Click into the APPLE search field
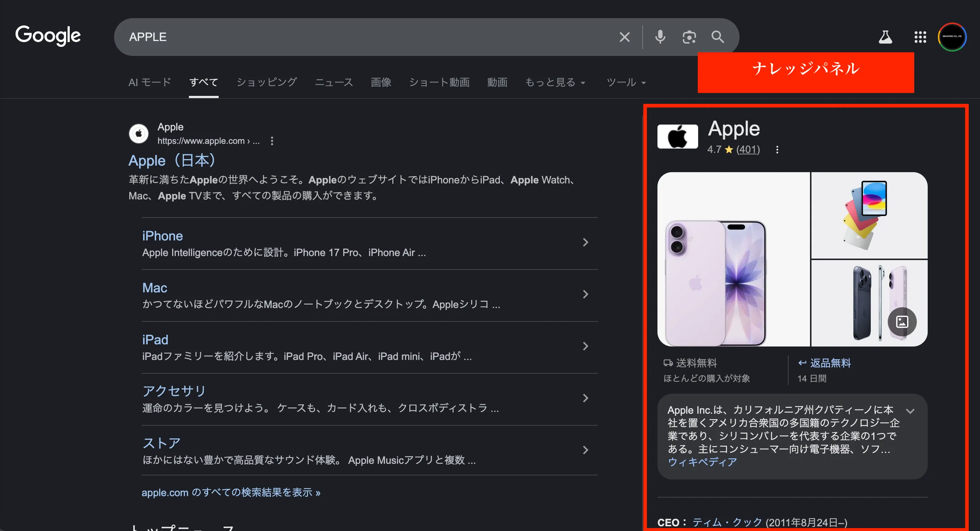Viewport: 980px width, 531px height. click(343, 37)
